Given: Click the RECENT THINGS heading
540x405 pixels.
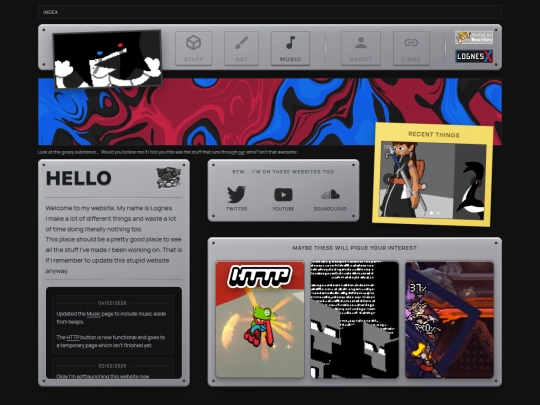Looking at the screenshot, I should (434, 135).
